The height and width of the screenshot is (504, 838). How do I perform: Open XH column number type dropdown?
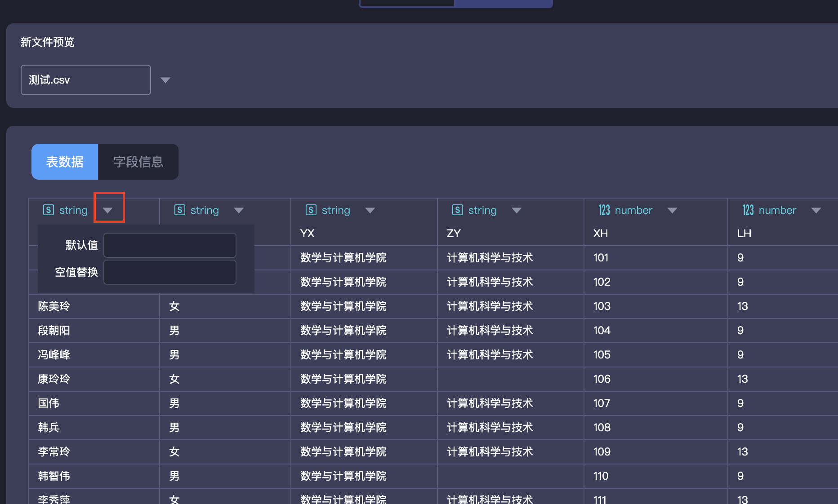(x=672, y=210)
